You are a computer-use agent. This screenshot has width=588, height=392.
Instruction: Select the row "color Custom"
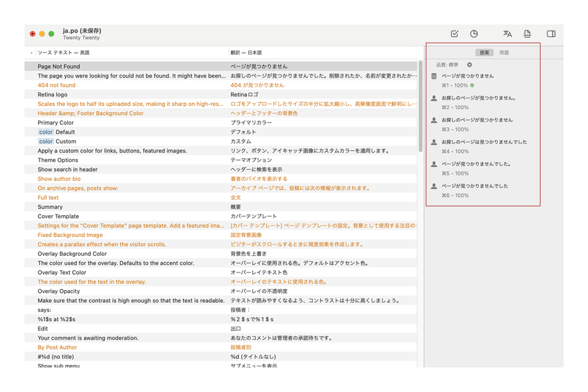[221, 141]
